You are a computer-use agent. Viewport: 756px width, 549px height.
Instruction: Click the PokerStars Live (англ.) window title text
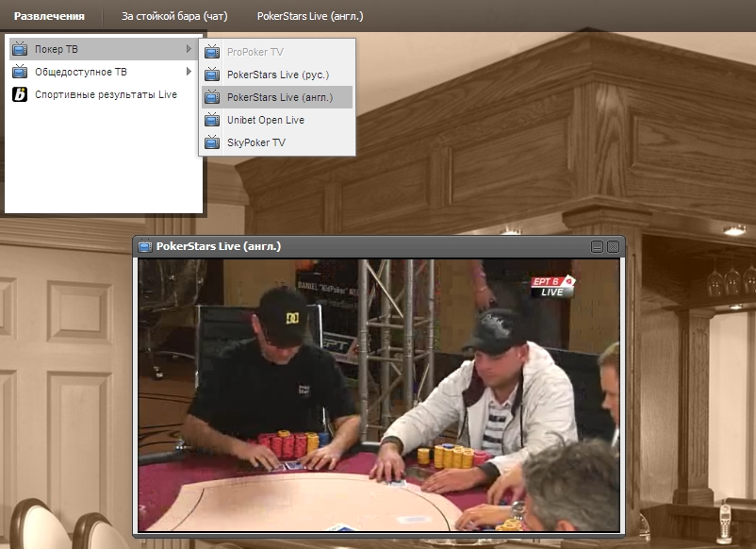[219, 246]
